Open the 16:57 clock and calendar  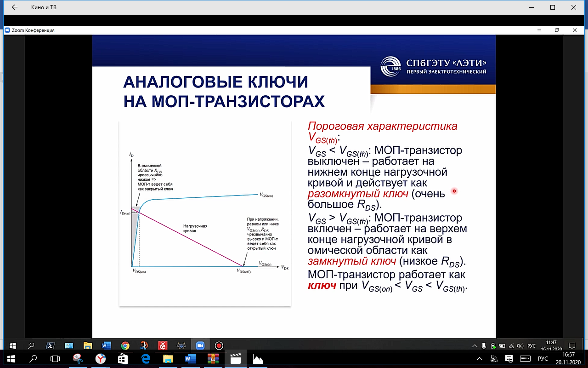click(569, 358)
